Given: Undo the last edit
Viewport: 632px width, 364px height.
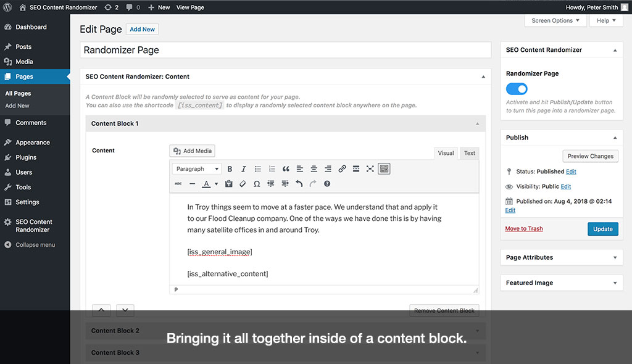Looking at the screenshot, I should click(x=301, y=183).
